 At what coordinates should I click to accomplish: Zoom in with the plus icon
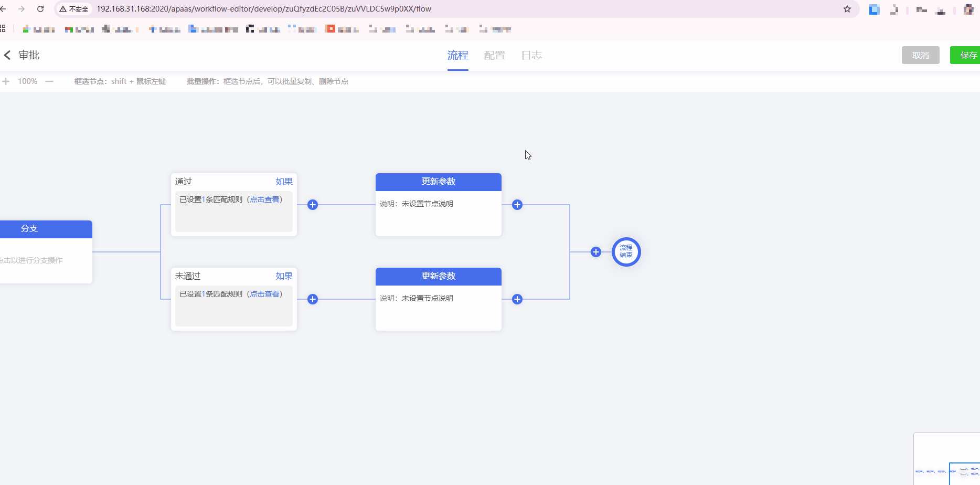click(6, 81)
